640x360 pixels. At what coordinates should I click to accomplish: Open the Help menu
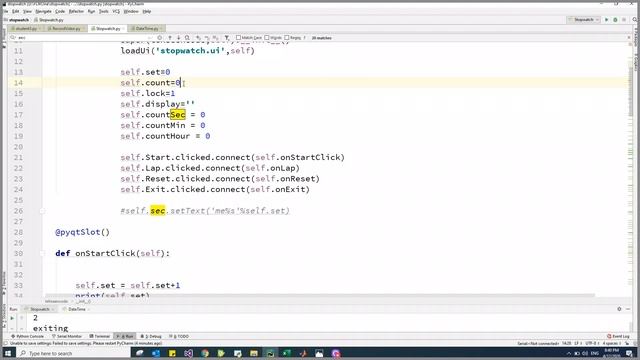[147, 11]
